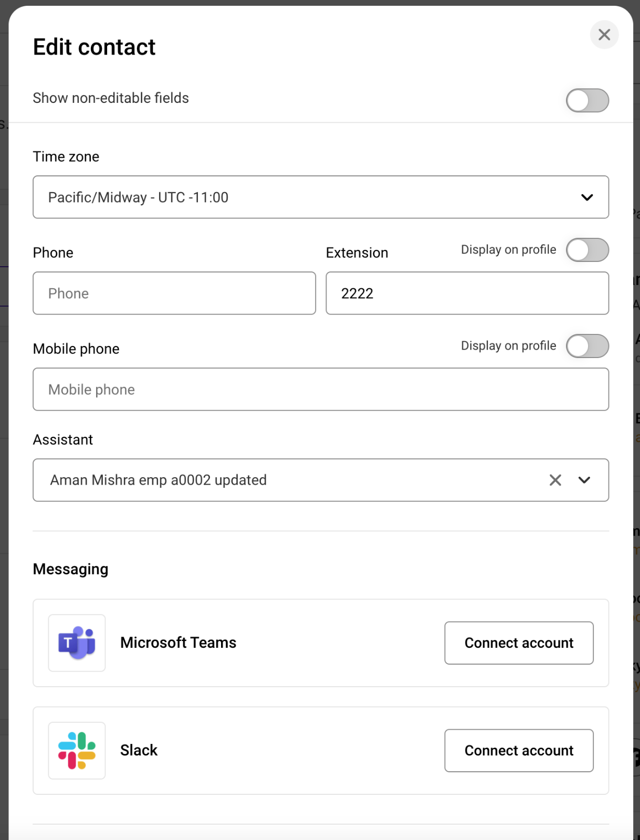Image resolution: width=640 pixels, height=840 pixels.
Task: Expand the Assistant dropdown chevron
Action: point(584,480)
